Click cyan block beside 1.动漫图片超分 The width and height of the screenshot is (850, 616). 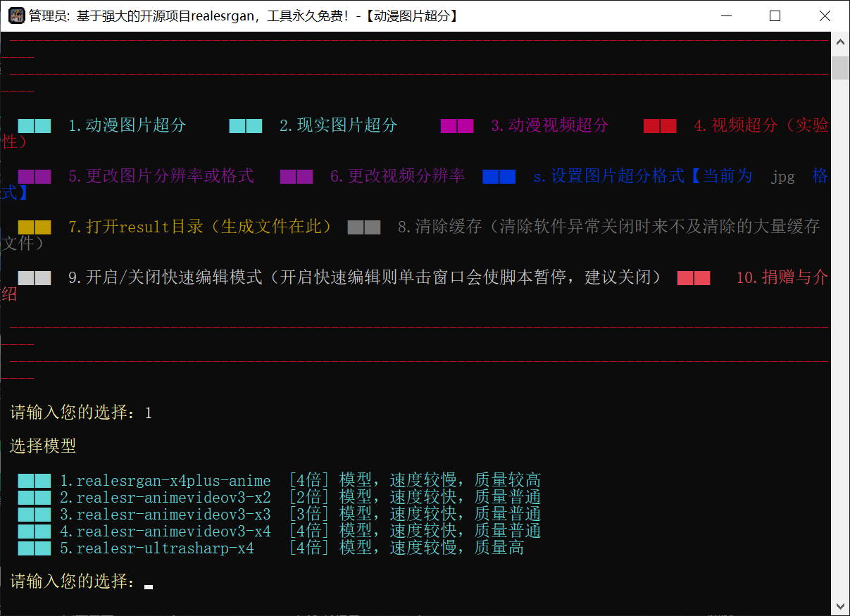(x=35, y=126)
